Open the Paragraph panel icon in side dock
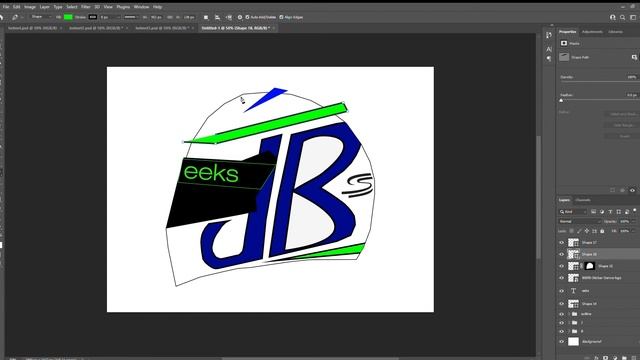Image resolution: width=640 pixels, height=360 pixels. (549, 59)
